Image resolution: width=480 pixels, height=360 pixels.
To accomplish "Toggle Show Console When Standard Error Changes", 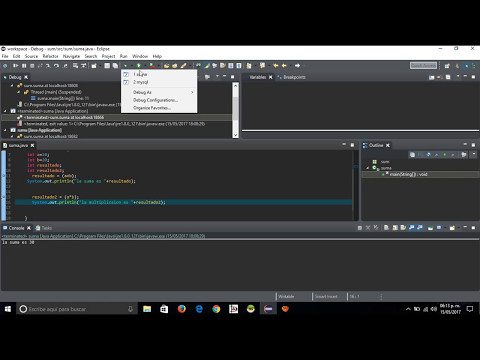I will (420, 228).
